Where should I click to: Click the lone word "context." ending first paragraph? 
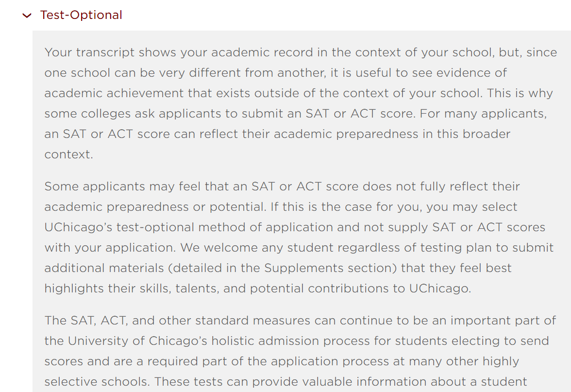(x=69, y=154)
